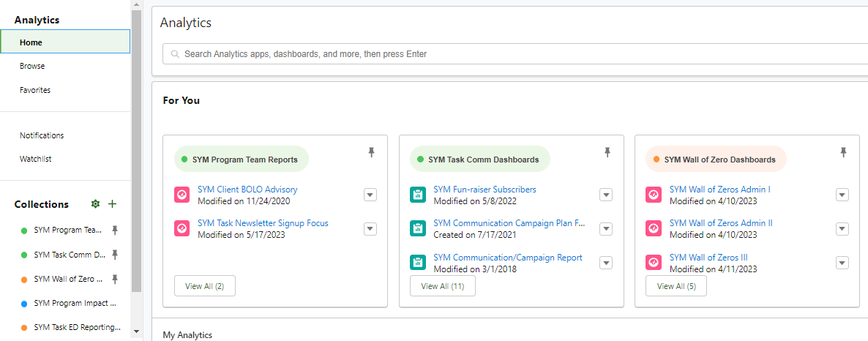Click into the Search Analytics apps field
This screenshot has height=341, width=868.
point(515,54)
